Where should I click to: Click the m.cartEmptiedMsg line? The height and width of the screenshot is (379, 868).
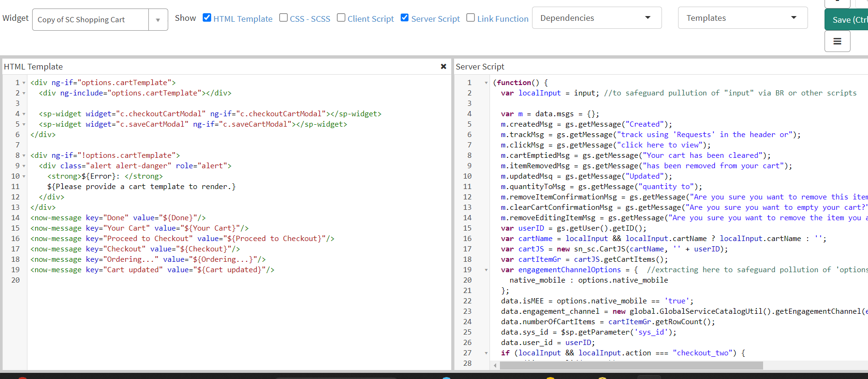tap(636, 155)
